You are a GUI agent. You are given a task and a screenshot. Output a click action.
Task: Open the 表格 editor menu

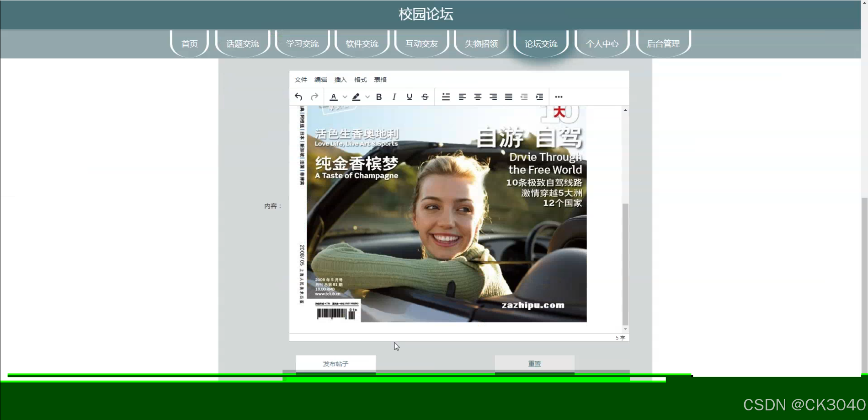380,80
